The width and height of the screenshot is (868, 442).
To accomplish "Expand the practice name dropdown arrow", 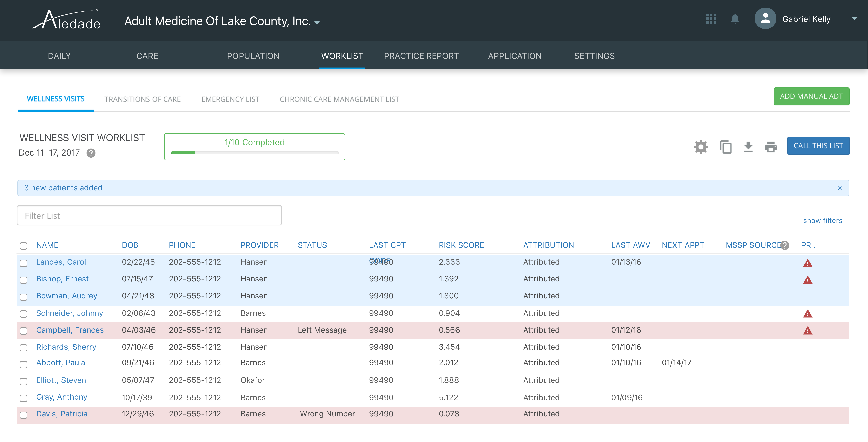I will click(x=317, y=23).
